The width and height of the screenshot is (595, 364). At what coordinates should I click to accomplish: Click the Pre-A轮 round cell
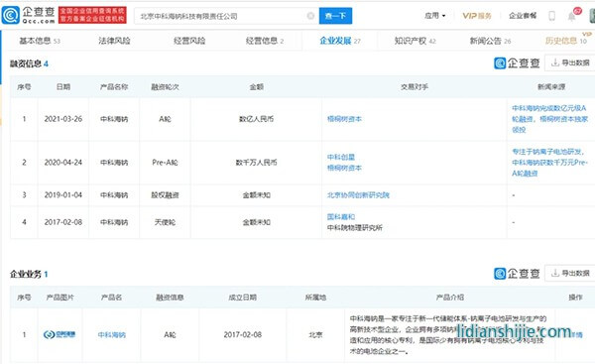click(165, 163)
